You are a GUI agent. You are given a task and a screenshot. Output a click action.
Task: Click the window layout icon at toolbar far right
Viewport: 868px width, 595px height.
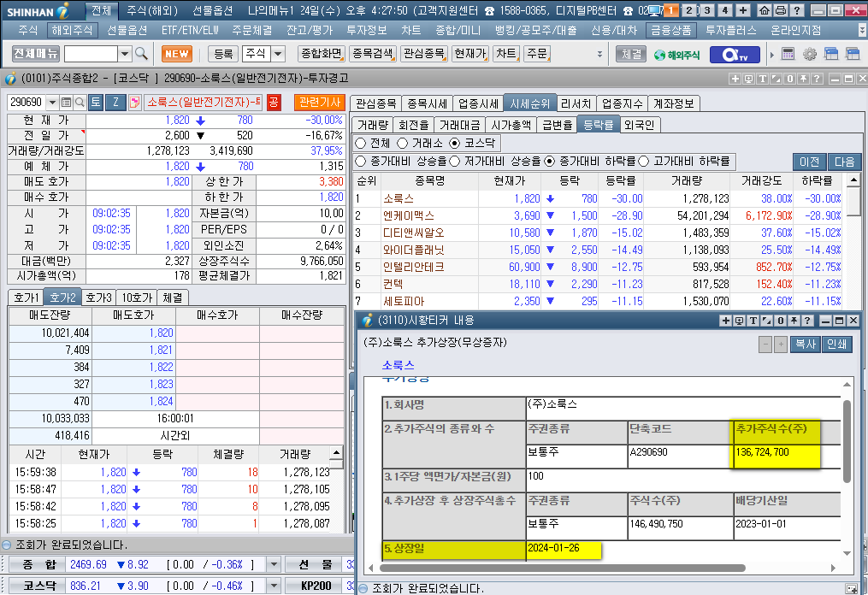click(853, 54)
